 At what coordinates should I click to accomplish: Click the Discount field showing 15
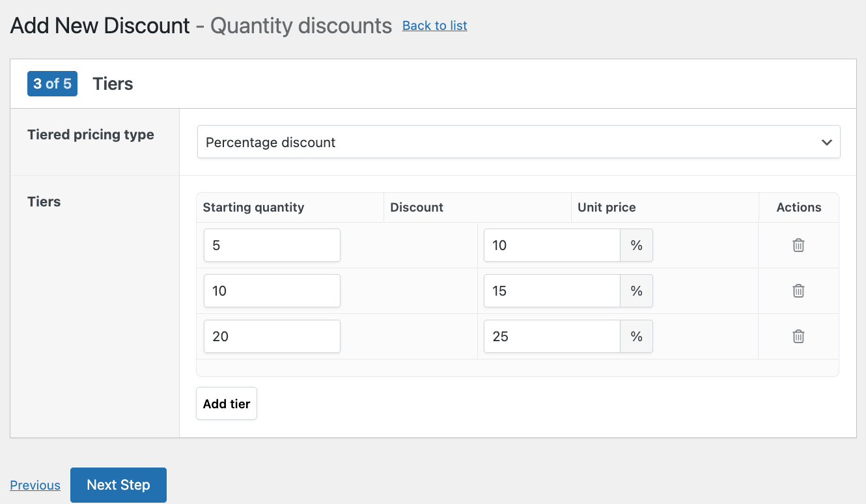[552, 290]
